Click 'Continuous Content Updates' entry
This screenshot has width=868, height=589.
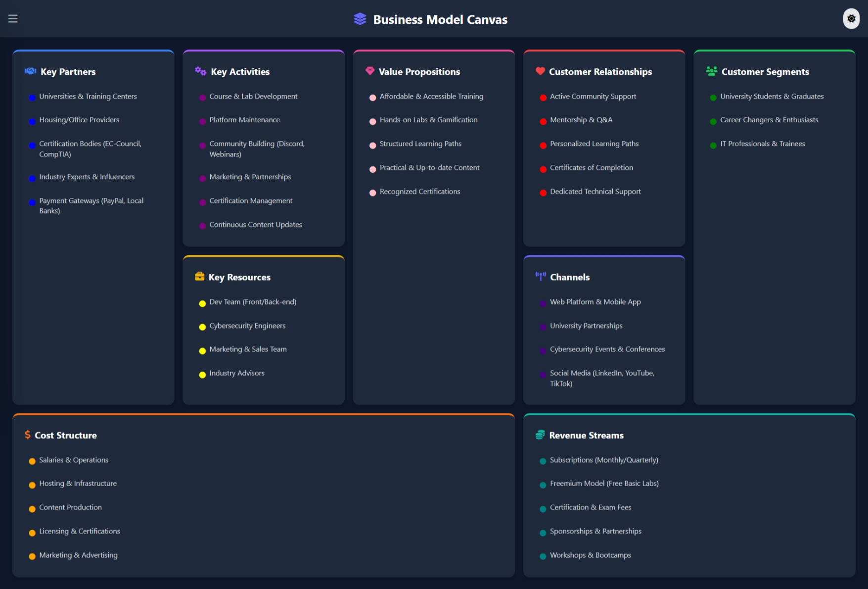[256, 225]
